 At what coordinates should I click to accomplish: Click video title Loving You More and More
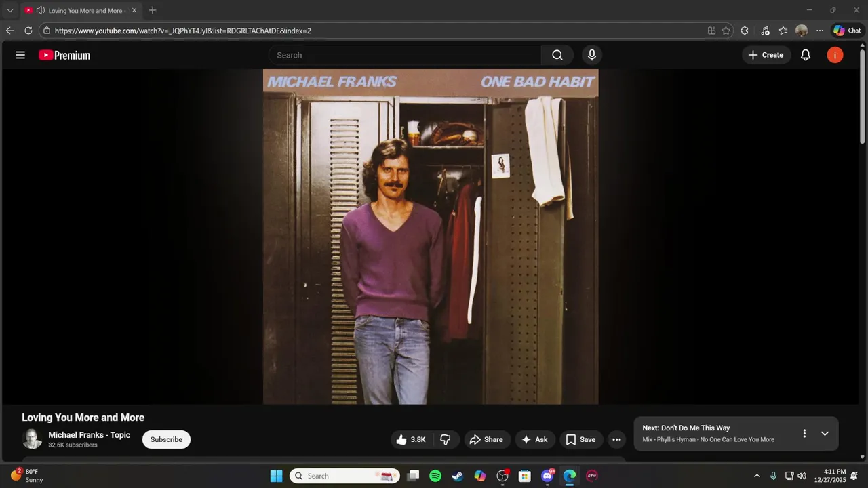pyautogui.click(x=83, y=418)
